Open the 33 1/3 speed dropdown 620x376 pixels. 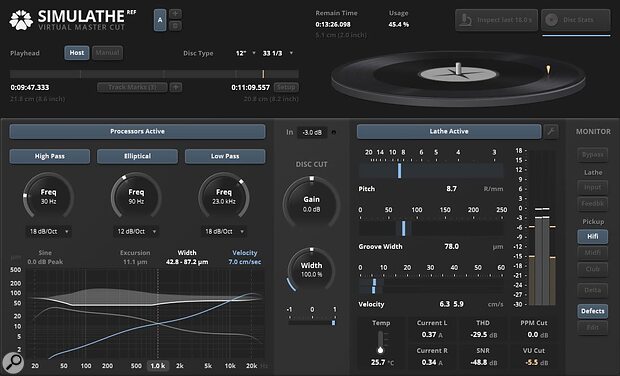click(278, 53)
